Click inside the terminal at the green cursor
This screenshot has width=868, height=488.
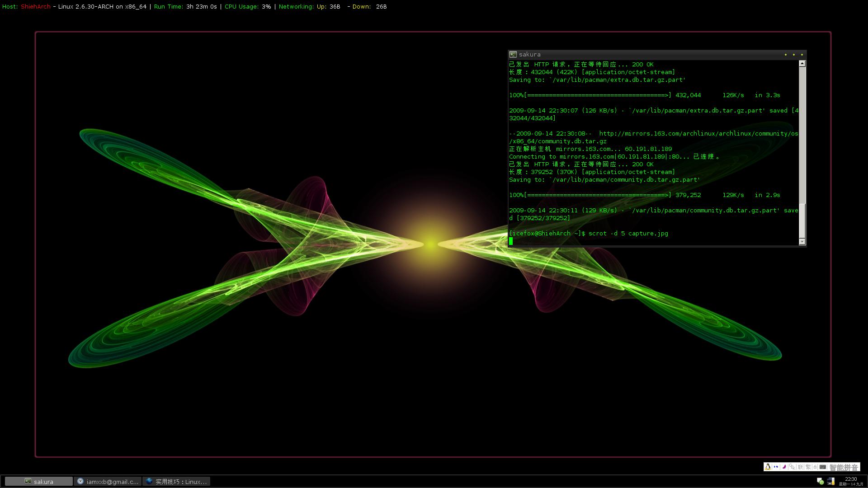(x=511, y=241)
